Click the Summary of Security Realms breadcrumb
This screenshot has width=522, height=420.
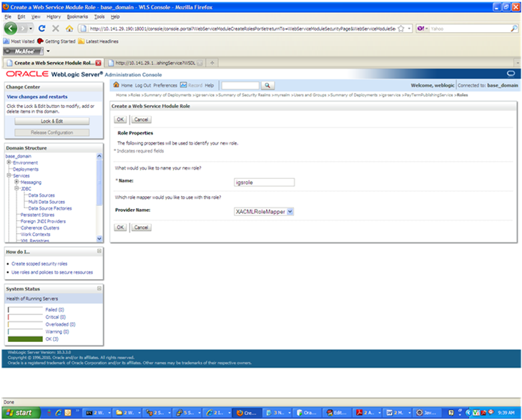[244, 95]
